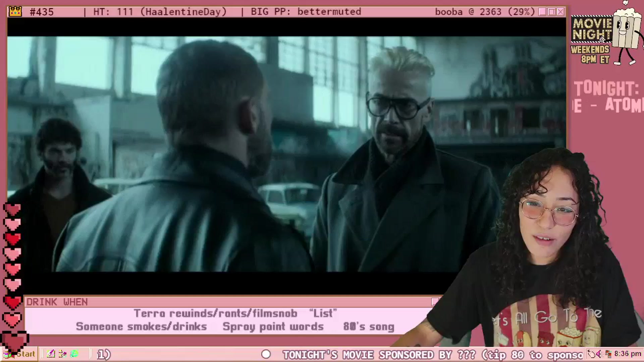This screenshot has height=362, width=644.
Task: Maximize the movie window
Action: pos(551,12)
